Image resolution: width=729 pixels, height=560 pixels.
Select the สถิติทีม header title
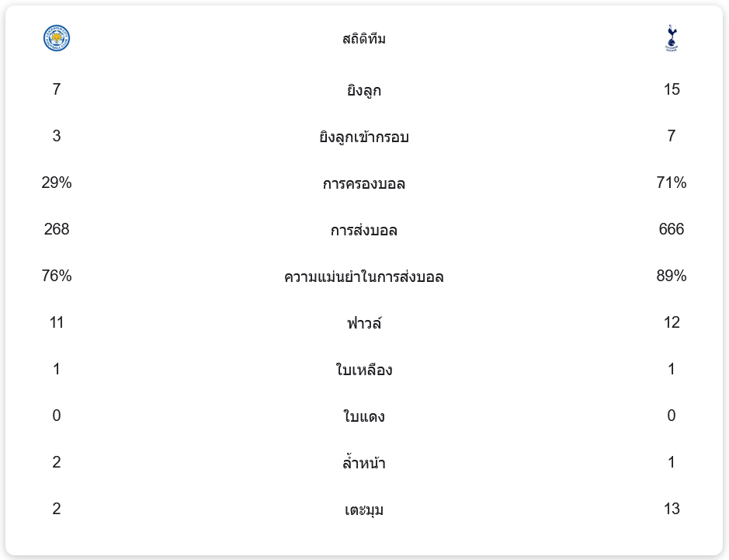364,39
